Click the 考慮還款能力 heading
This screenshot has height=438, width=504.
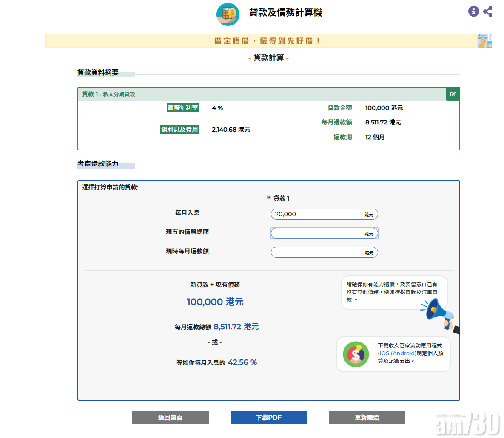[98, 164]
